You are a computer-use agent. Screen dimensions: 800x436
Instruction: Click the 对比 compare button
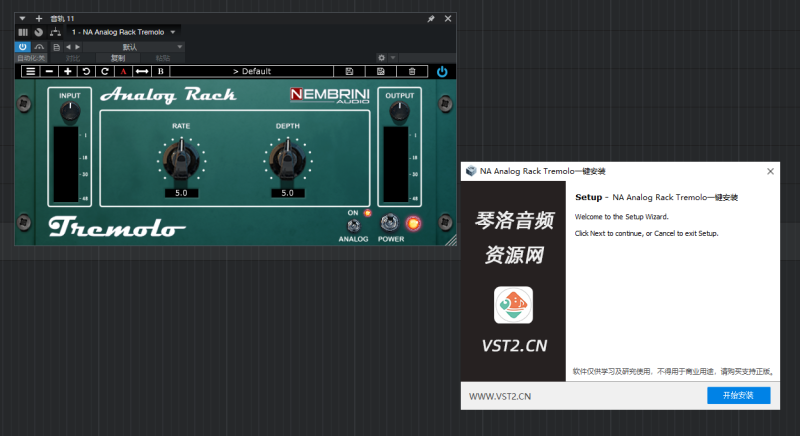[73, 58]
